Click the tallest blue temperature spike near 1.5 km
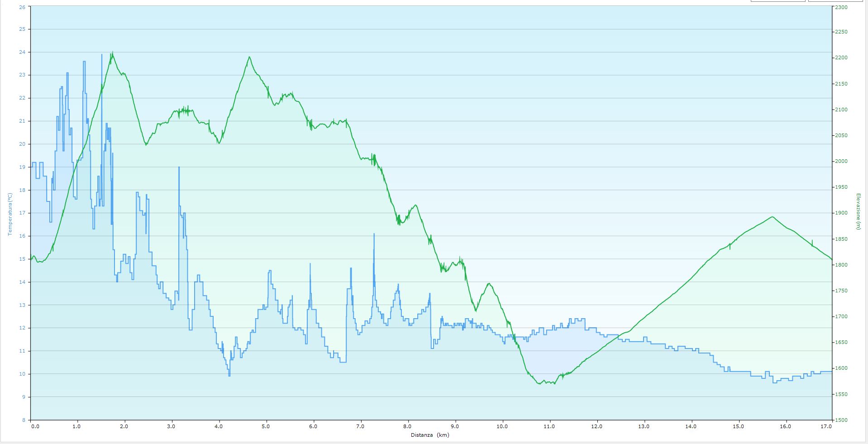The height and width of the screenshot is (444, 868). click(102, 55)
